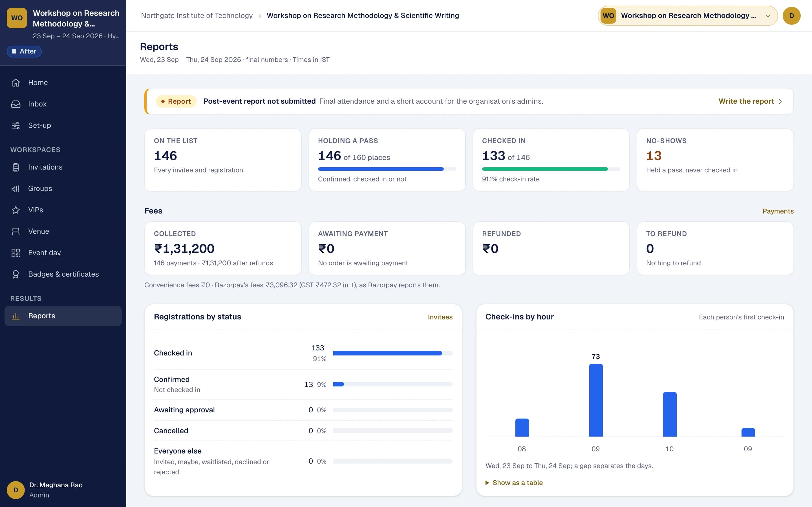Follow Write the report chevron link

(750, 101)
